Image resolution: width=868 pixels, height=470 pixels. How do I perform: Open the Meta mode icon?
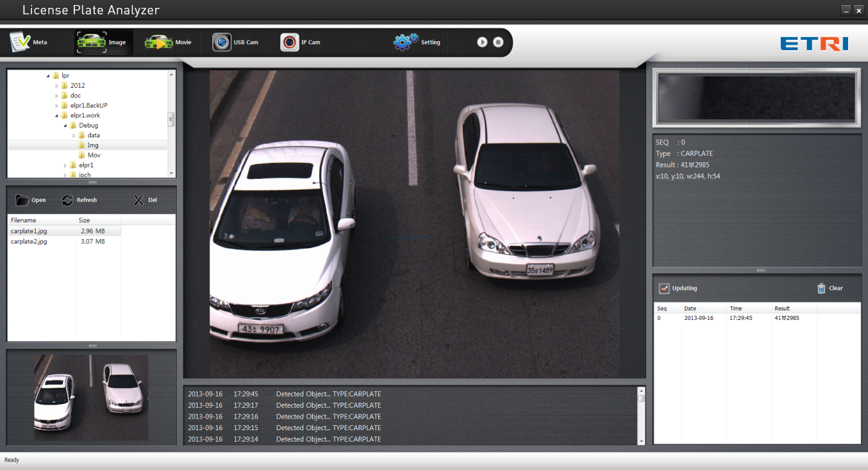point(21,42)
